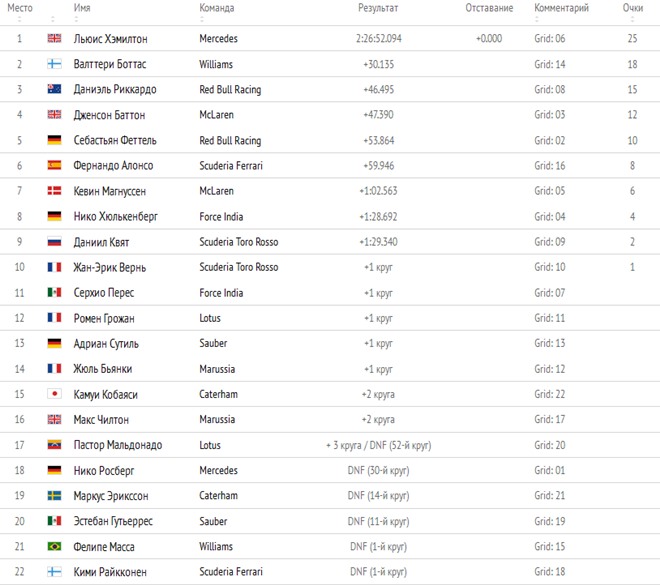The width and height of the screenshot is (660, 585).
Task: Click Australian flag beside Даниэль Риккардо
Action: 54,89
